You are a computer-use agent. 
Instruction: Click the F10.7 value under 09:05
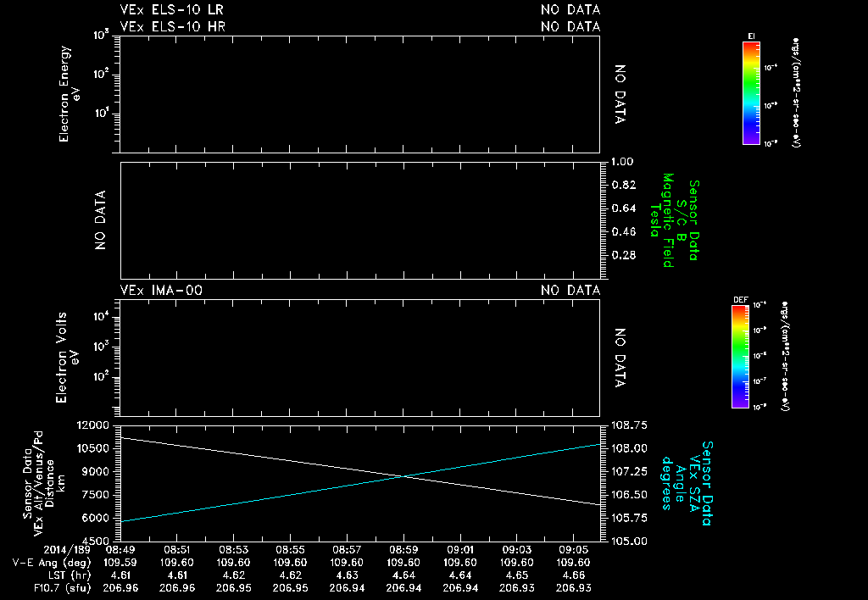click(573, 588)
